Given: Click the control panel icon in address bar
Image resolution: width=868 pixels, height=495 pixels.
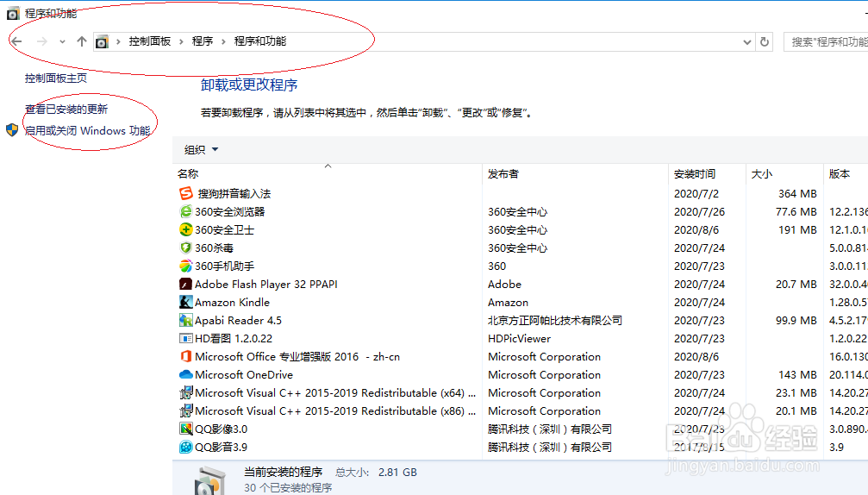Looking at the screenshot, I should [x=102, y=41].
